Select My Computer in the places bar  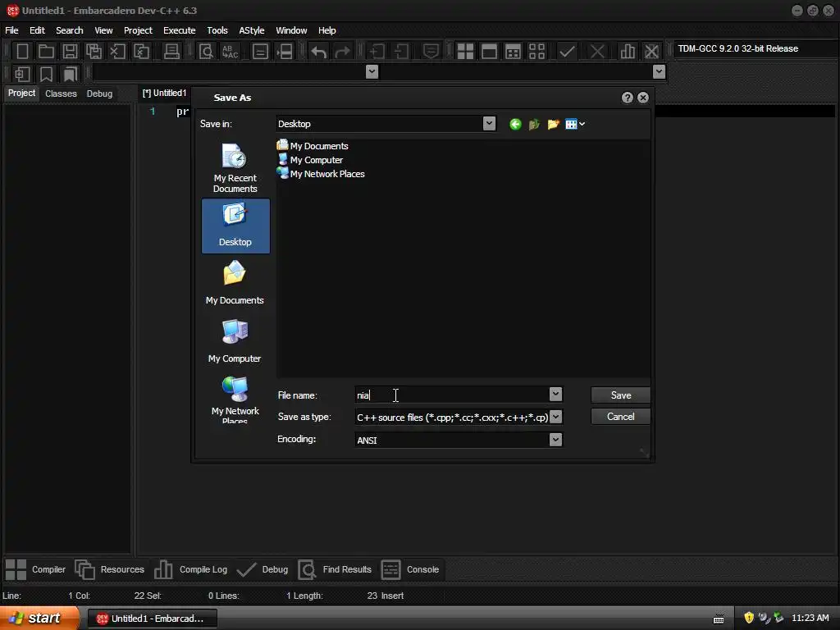(x=235, y=341)
